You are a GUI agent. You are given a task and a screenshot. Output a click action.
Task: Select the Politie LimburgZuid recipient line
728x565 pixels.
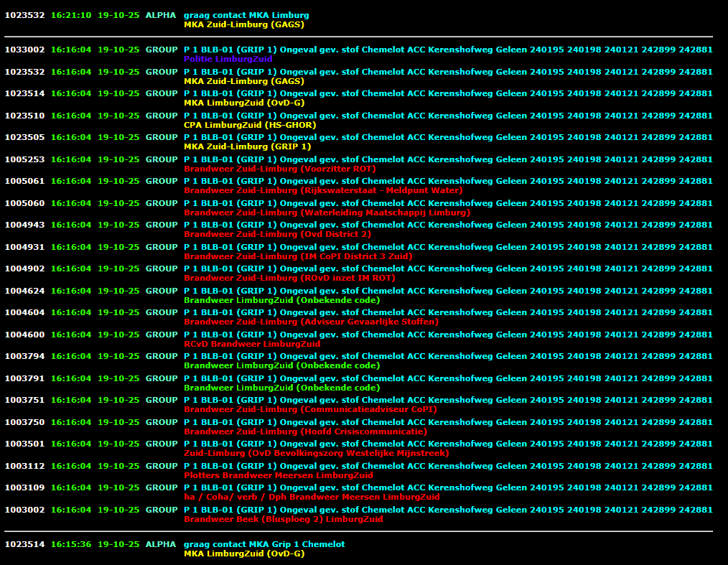[x=228, y=59]
